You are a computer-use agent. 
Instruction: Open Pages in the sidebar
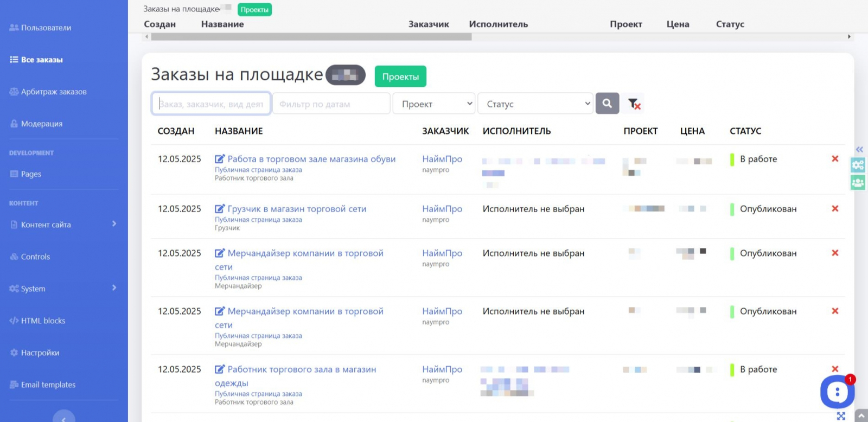(25, 174)
